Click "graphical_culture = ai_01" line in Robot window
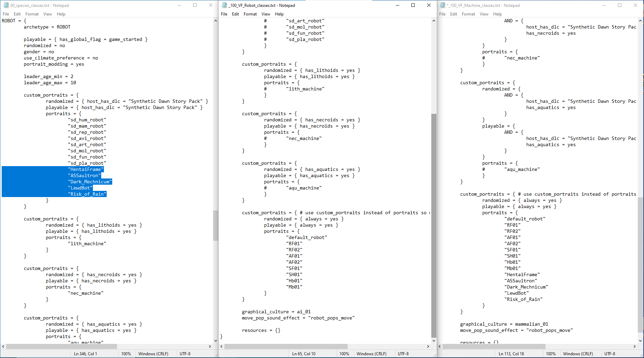Screen dimensions: 644x358 pyautogui.click(x=276, y=312)
